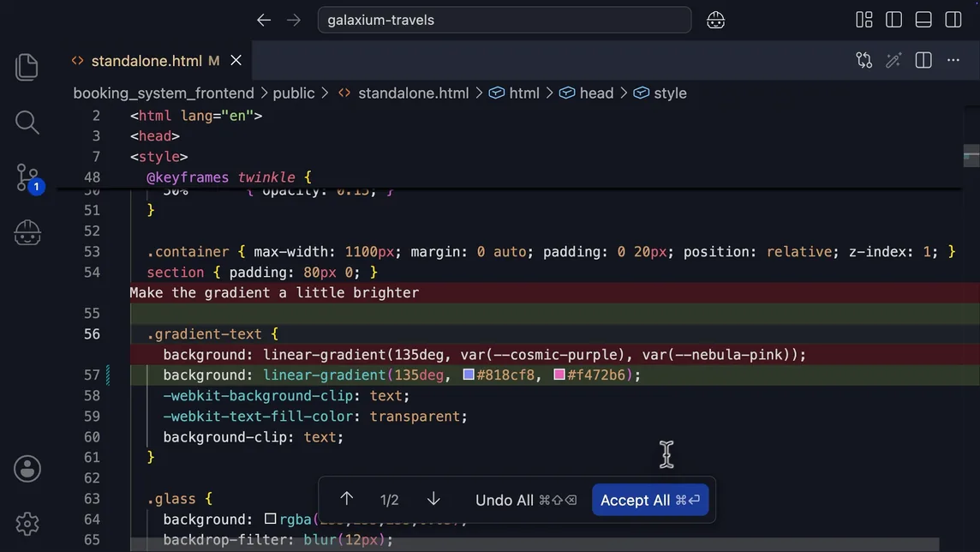Viewport: 980px width, 552px height.
Task: Go forward with the right arrow
Action: tap(294, 20)
